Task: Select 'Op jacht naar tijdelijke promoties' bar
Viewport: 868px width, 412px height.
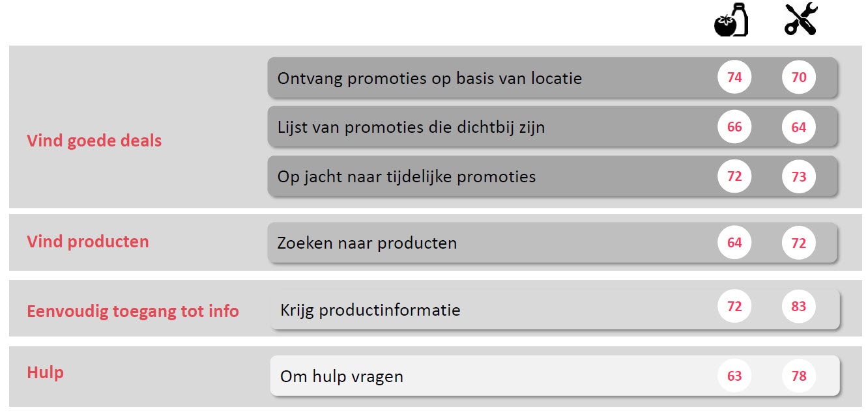Action: click(x=553, y=176)
